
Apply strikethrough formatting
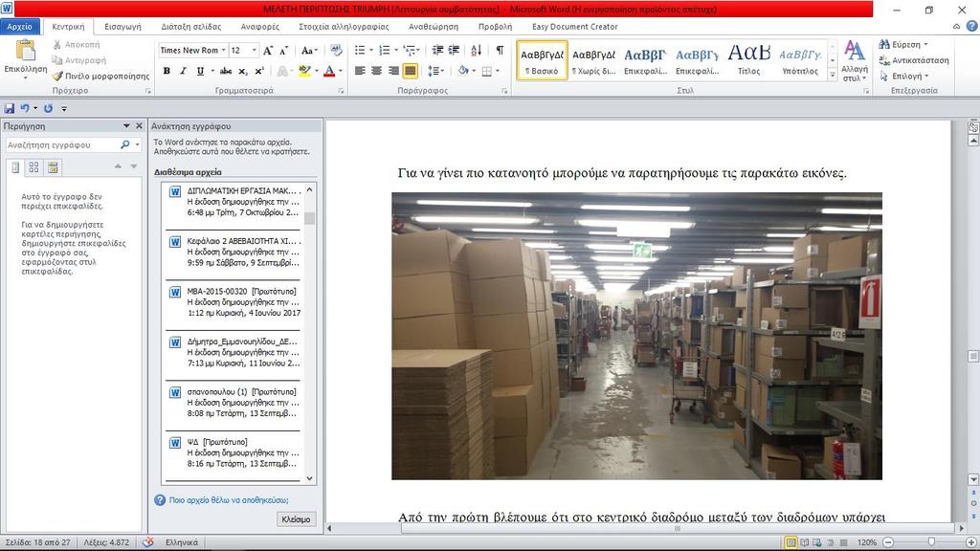[x=226, y=71]
